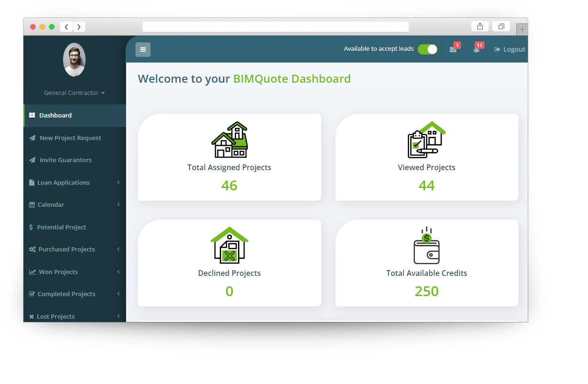Click Invite Guarantors paper plane icon
588x384 pixels.
(32, 160)
